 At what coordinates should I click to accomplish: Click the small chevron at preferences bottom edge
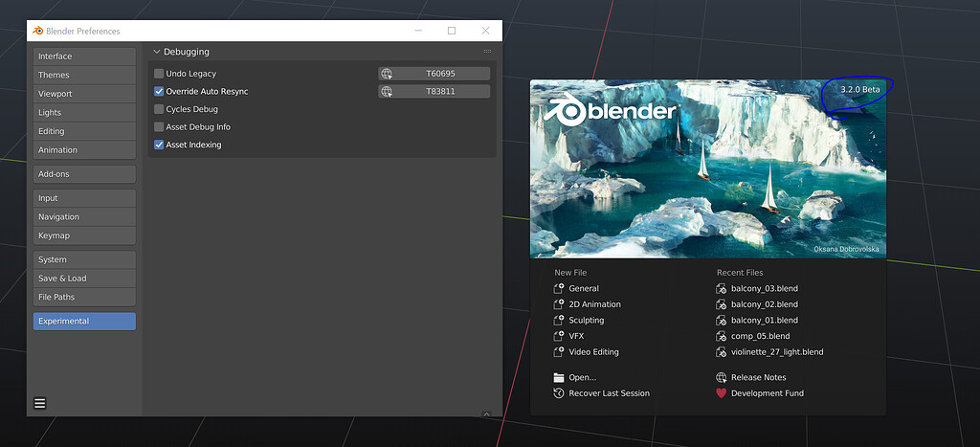point(487,413)
